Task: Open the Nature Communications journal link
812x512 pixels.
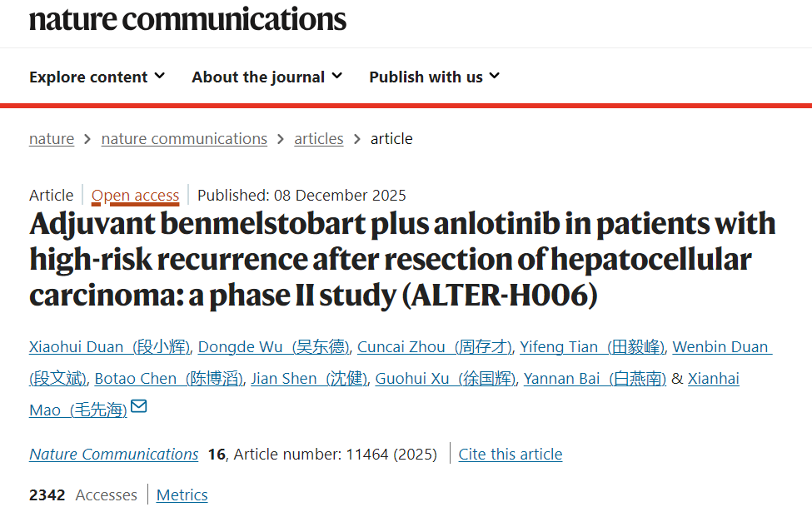Action: click(x=114, y=455)
